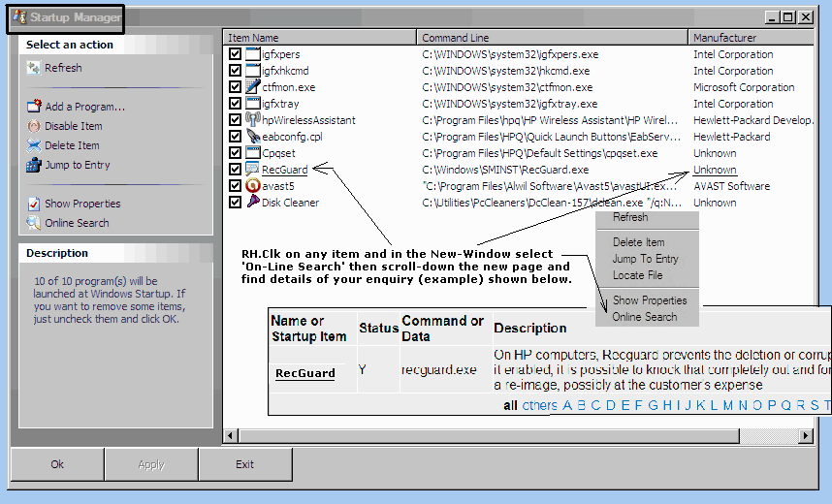Sort by the Command Line column header
This screenshot has width=832, height=504.
[x=553, y=38]
